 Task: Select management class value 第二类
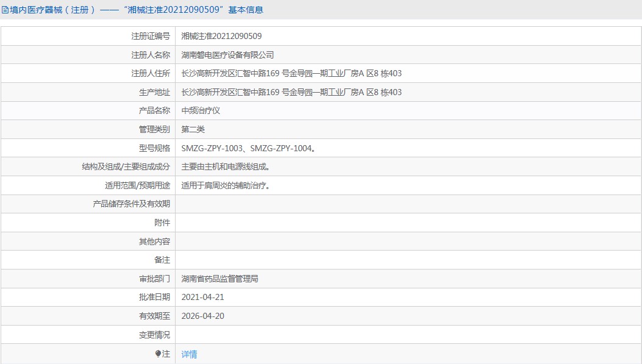tap(193, 129)
